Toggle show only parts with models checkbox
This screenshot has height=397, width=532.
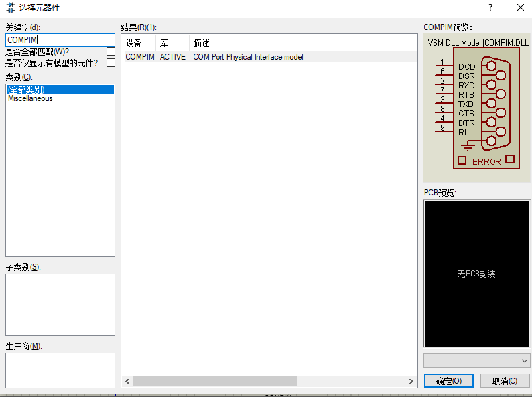(x=111, y=63)
